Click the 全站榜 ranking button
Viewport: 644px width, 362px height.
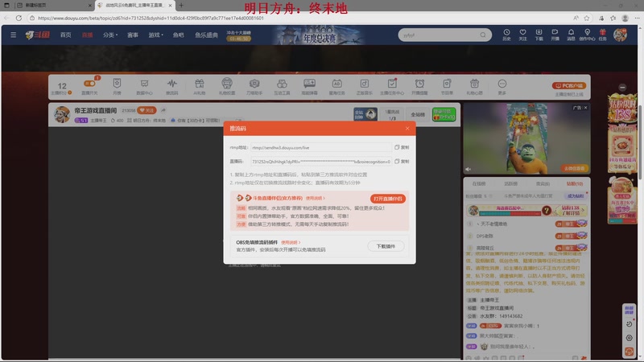pos(418,114)
